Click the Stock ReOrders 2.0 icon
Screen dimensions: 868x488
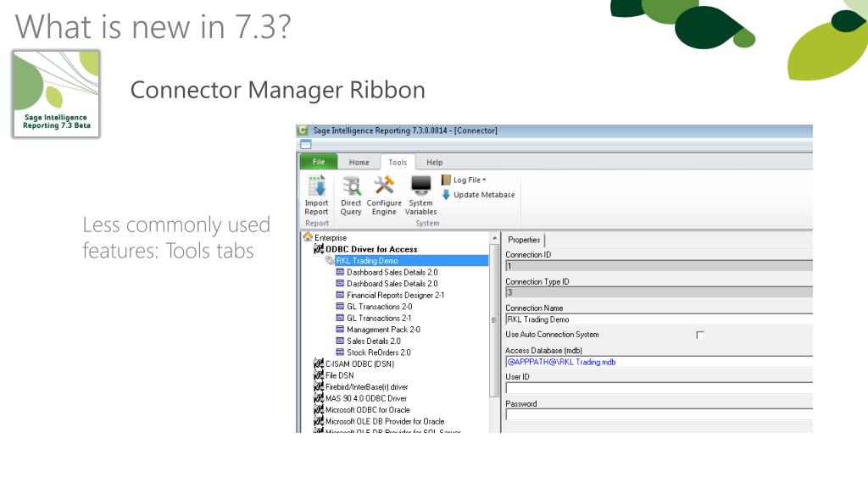[x=341, y=352]
